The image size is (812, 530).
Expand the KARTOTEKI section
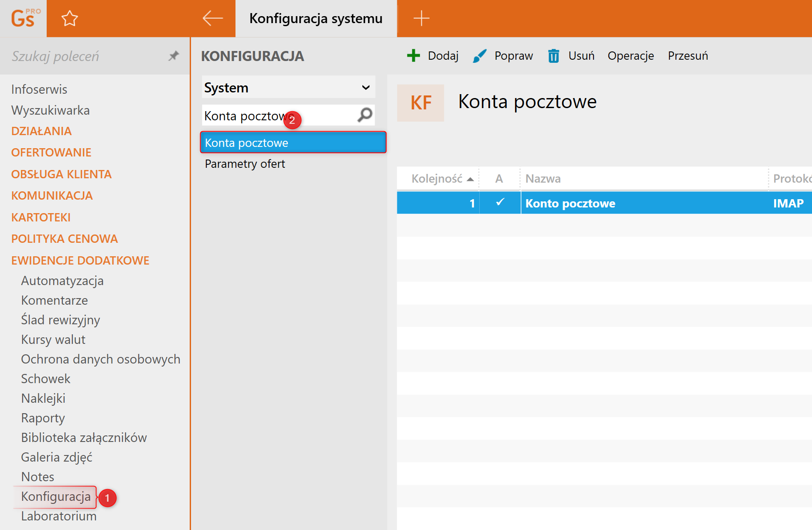41,217
